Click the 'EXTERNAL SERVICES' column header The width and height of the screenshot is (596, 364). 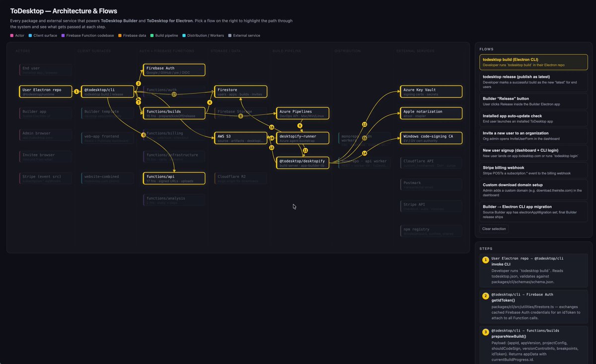click(x=416, y=51)
